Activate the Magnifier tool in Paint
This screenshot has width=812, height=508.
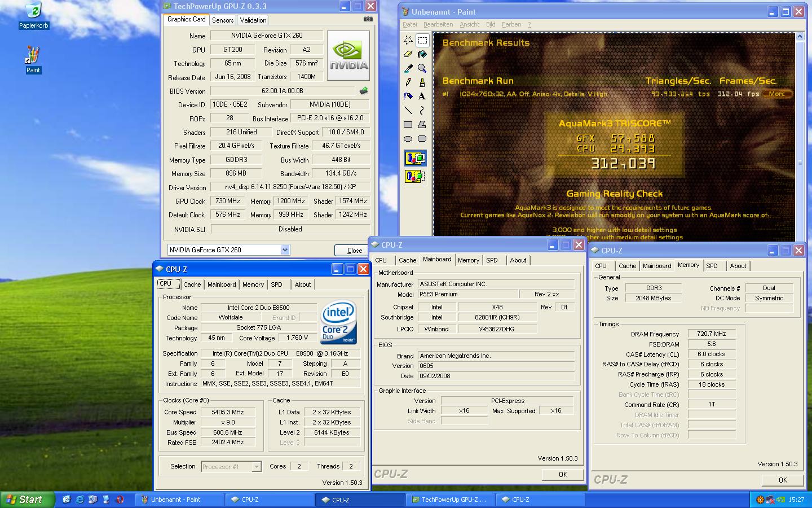422,68
